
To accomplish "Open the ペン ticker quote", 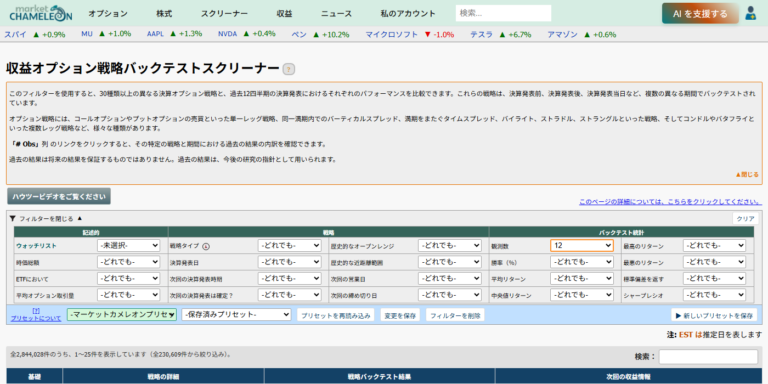I will tap(299, 34).
